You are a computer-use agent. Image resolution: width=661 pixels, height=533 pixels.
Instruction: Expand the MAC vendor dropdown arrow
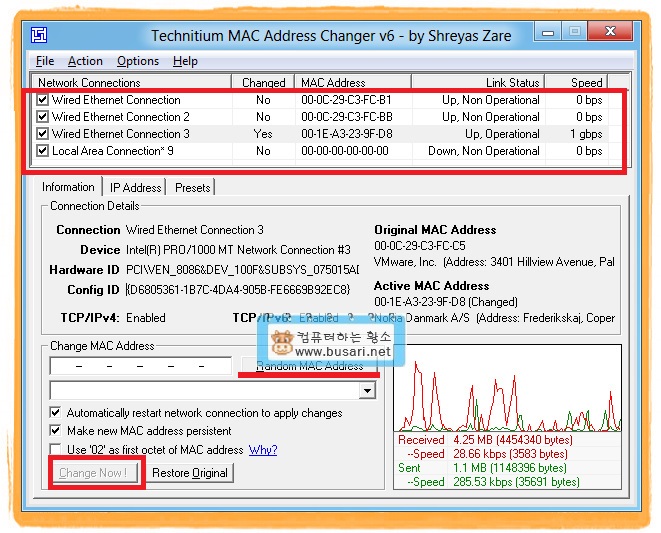[x=368, y=390]
